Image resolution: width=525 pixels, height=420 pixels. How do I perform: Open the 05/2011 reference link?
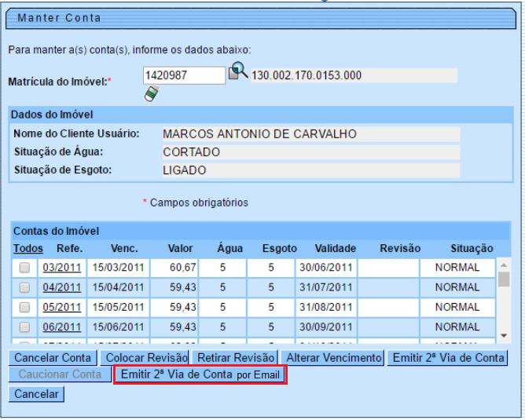tap(62, 307)
